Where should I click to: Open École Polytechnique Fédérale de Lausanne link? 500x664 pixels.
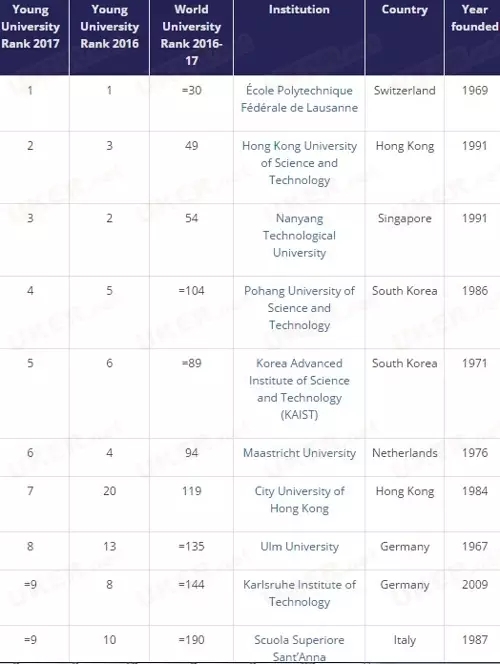click(x=299, y=99)
